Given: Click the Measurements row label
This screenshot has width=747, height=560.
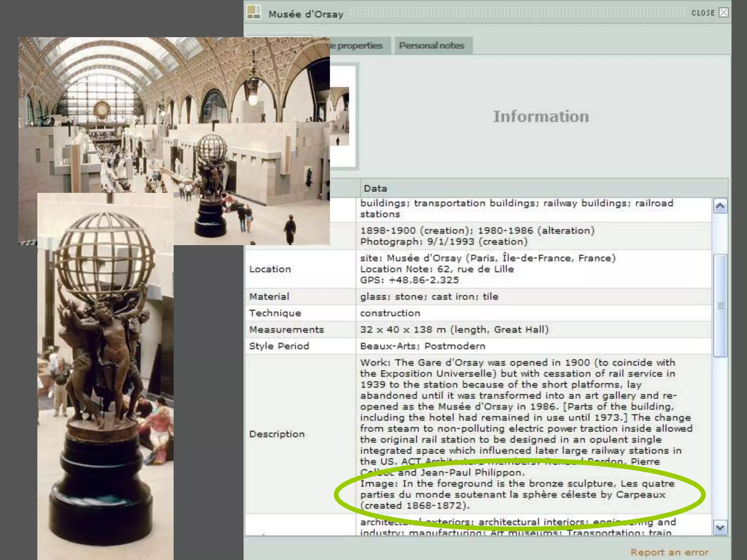Looking at the screenshot, I should click(x=286, y=330).
